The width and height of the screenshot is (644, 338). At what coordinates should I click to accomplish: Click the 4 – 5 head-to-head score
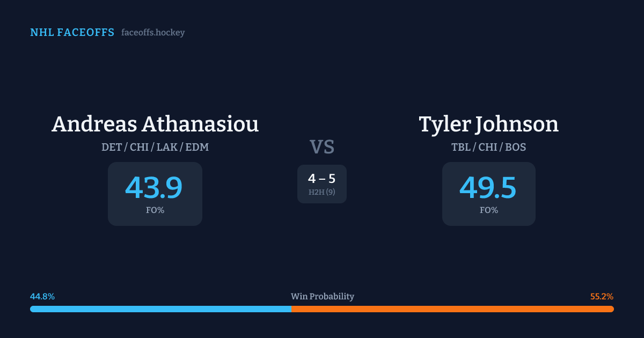(322, 179)
